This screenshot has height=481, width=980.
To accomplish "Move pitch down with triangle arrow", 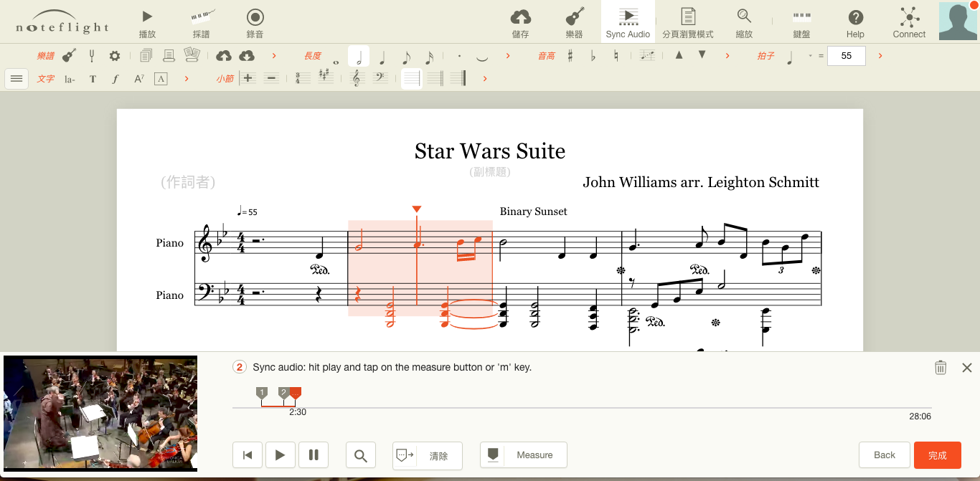I will pos(702,55).
